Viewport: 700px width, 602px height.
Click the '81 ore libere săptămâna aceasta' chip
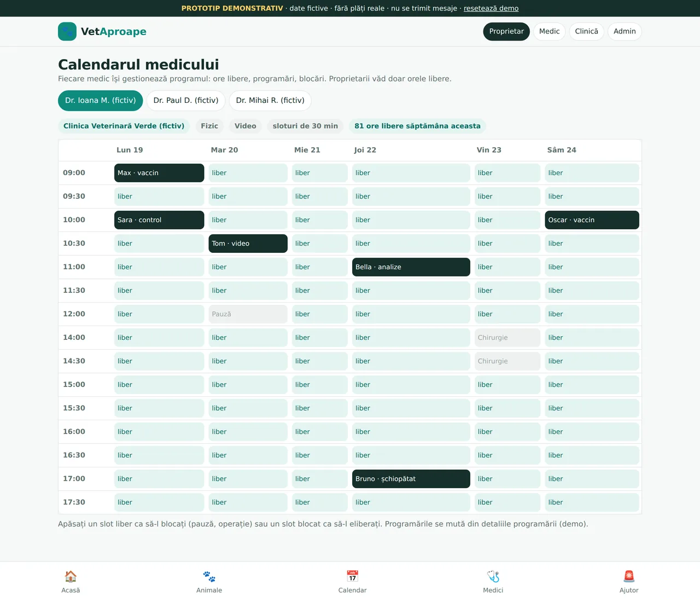pos(417,126)
